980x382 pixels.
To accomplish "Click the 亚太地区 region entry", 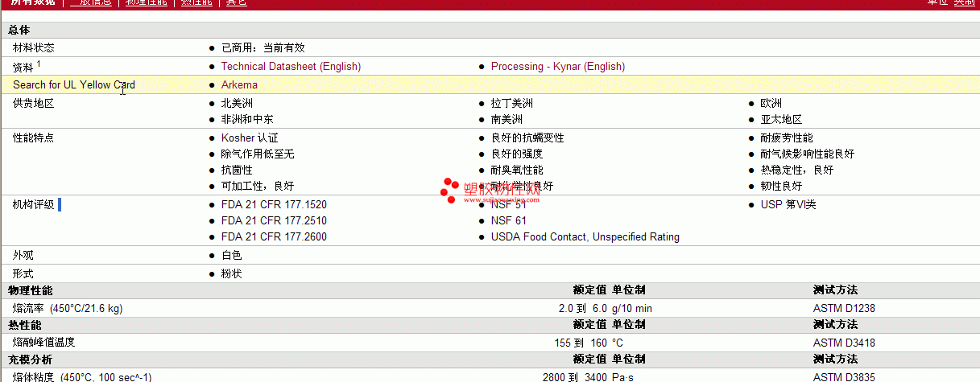I will [x=782, y=119].
